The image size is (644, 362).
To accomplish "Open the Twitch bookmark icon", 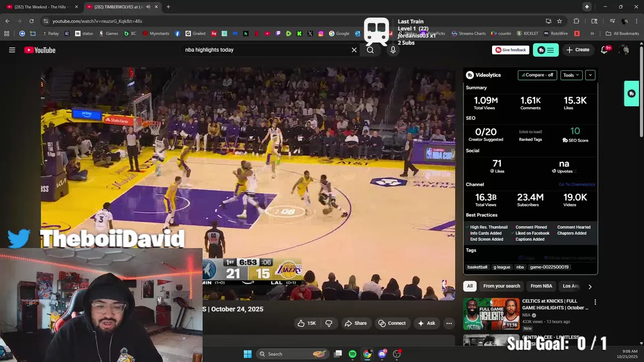I will 278,34.
